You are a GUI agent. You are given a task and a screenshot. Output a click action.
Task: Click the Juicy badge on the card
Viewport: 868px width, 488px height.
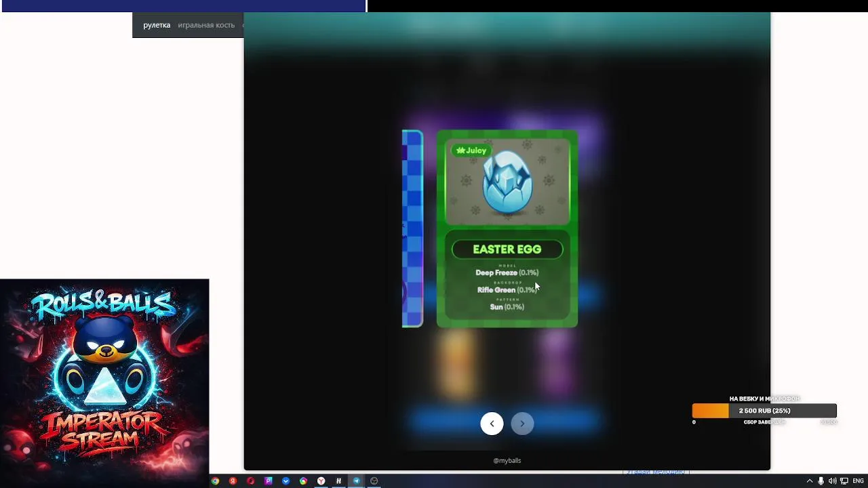(x=471, y=150)
